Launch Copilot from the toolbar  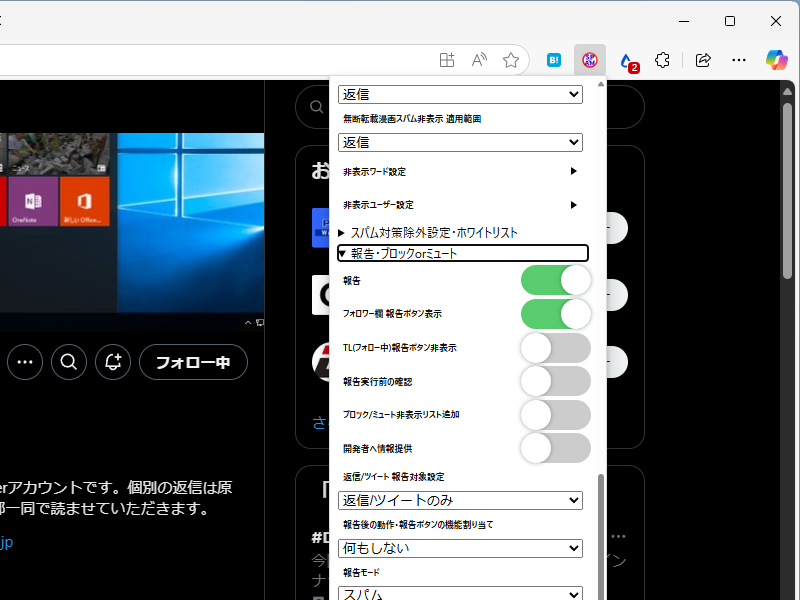pos(775,60)
